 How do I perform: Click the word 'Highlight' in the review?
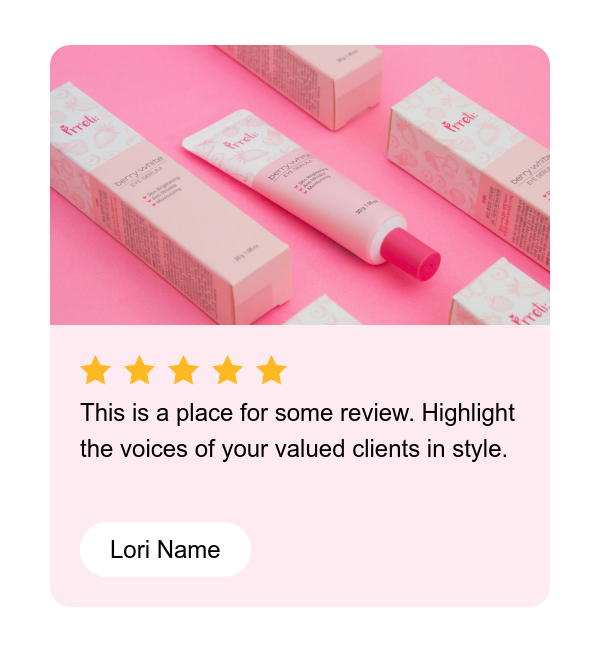(469, 412)
